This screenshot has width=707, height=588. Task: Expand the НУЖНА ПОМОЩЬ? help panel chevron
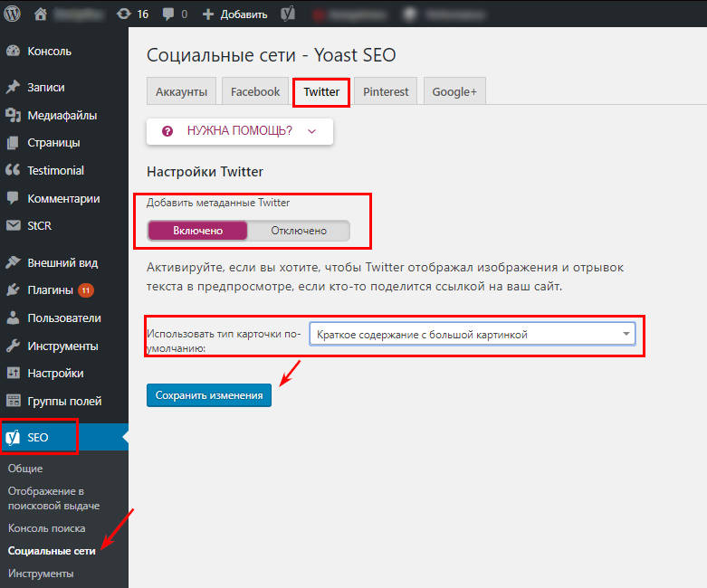(311, 131)
